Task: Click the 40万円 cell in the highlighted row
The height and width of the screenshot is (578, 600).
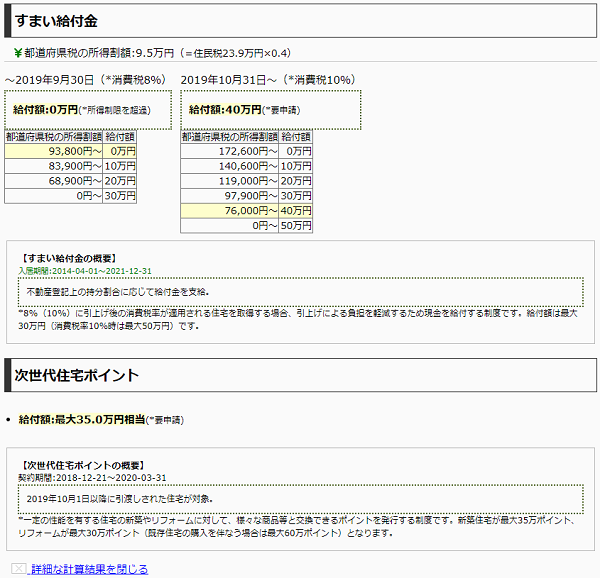Action: tap(296, 211)
